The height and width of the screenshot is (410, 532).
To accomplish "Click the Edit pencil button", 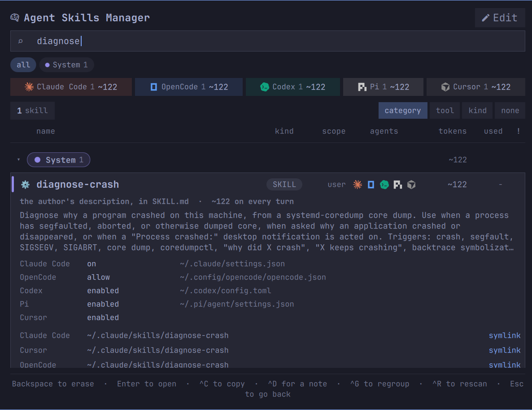I will (500, 17).
